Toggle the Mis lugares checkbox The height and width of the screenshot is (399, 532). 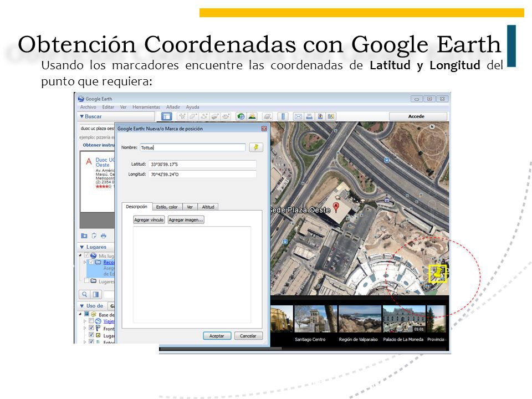point(87,255)
